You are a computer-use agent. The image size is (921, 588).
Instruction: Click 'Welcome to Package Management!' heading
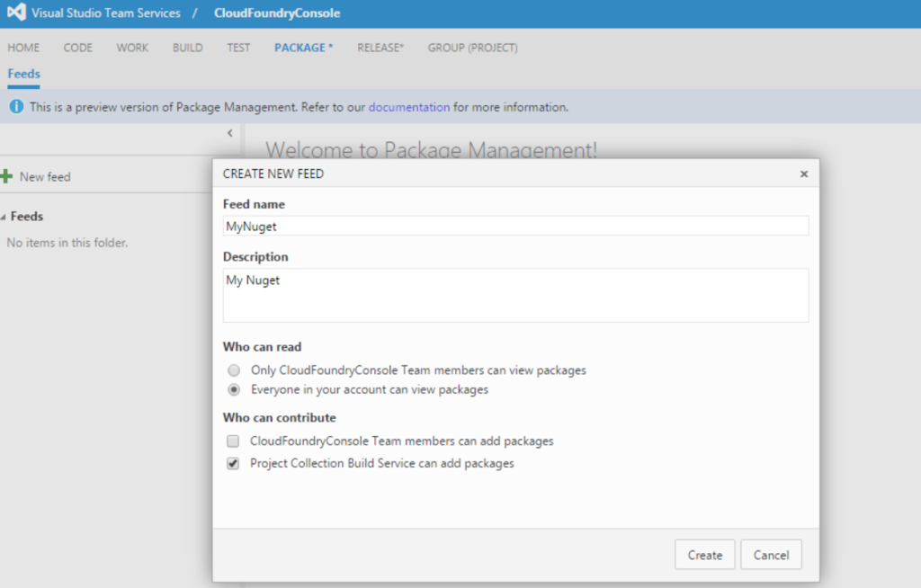click(432, 150)
